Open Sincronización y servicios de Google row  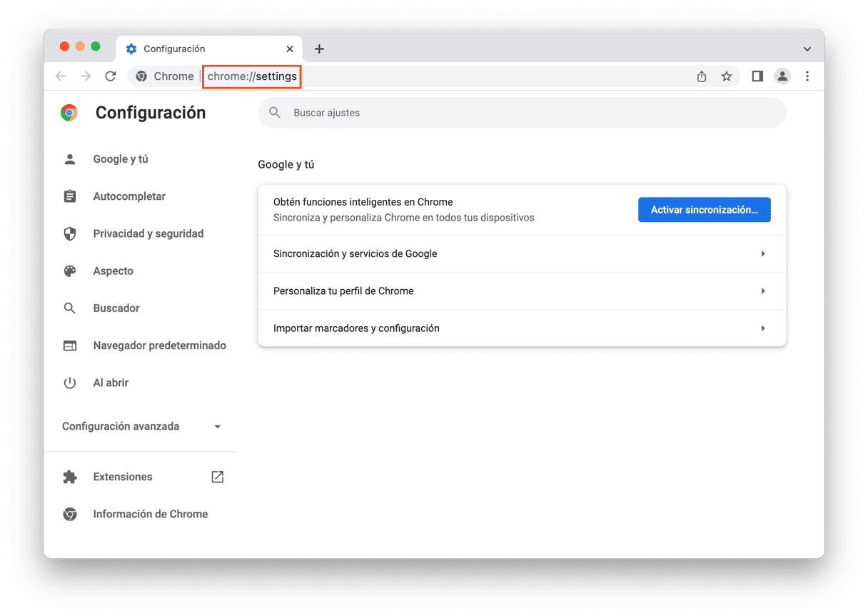(522, 253)
